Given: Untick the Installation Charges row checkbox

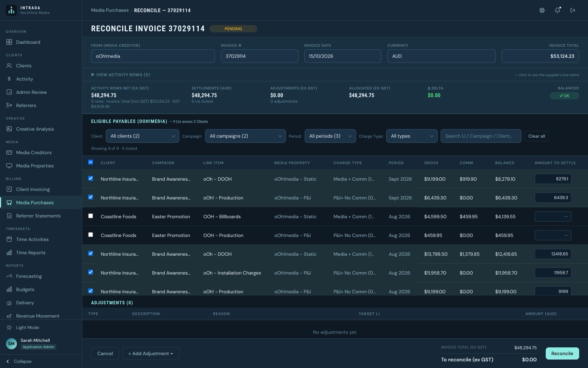Looking at the screenshot, I should coord(90,272).
